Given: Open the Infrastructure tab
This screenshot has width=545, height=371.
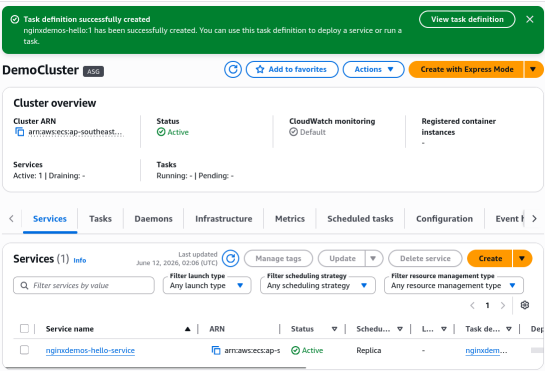Looking at the screenshot, I should pyautogui.click(x=223, y=219).
